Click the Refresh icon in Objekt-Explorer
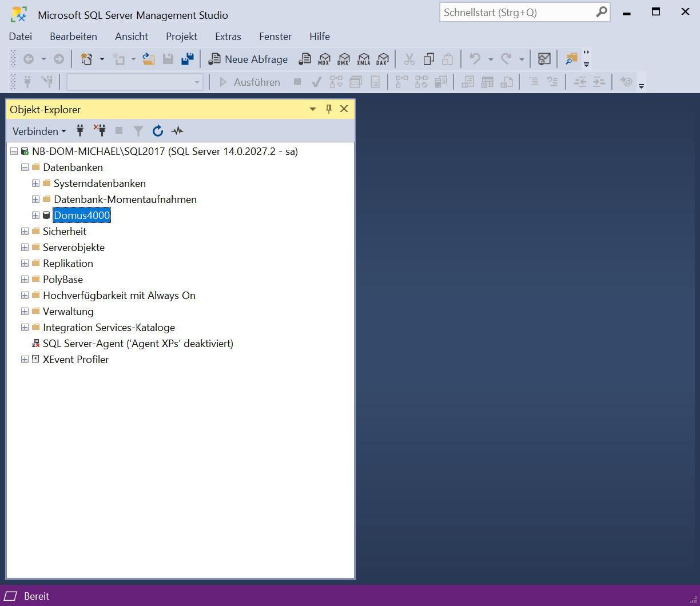This screenshot has height=606, width=700. [158, 131]
